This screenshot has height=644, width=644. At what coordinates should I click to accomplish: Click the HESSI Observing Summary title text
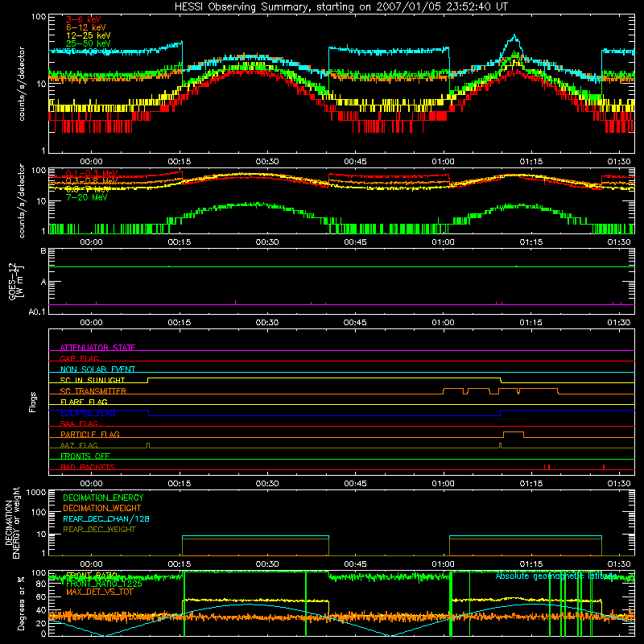(x=341, y=7)
